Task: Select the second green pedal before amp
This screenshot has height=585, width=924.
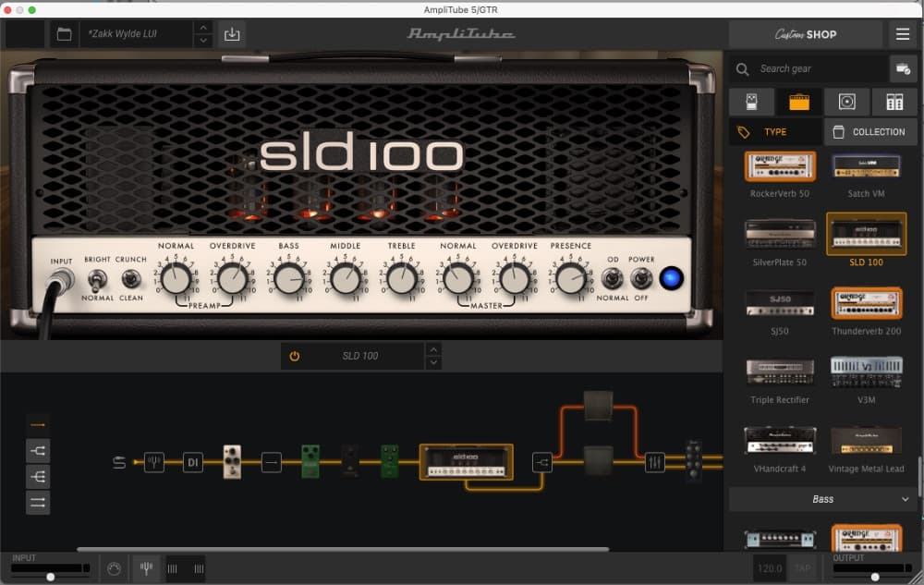Action: (389, 461)
